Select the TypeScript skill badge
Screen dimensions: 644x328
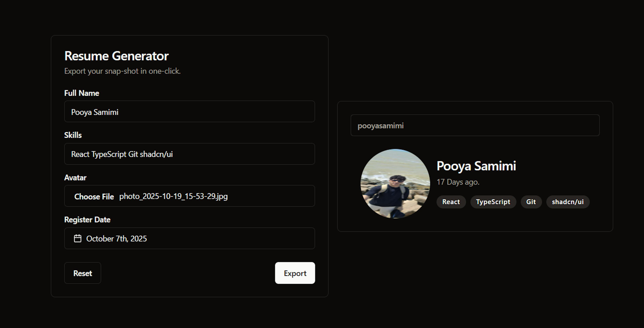coord(493,202)
